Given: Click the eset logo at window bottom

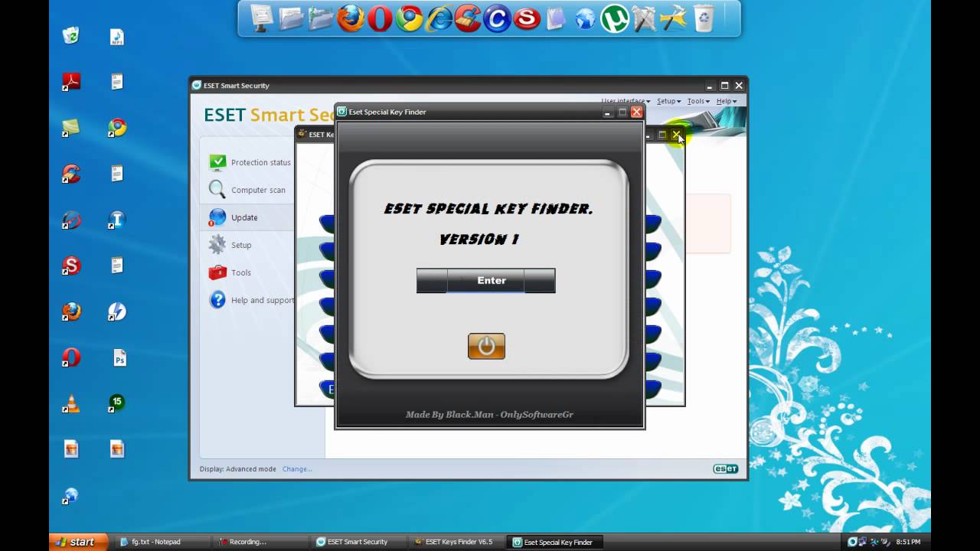Looking at the screenshot, I should [x=726, y=469].
